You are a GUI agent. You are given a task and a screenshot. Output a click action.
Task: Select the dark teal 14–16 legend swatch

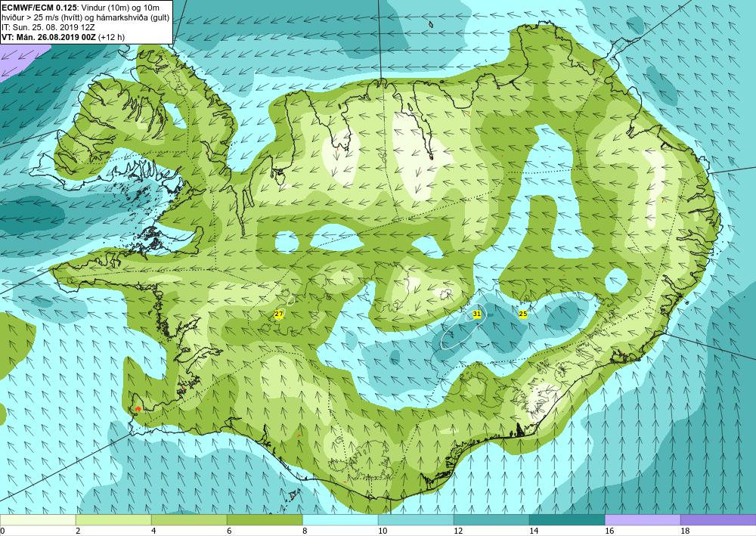[x=567, y=519]
